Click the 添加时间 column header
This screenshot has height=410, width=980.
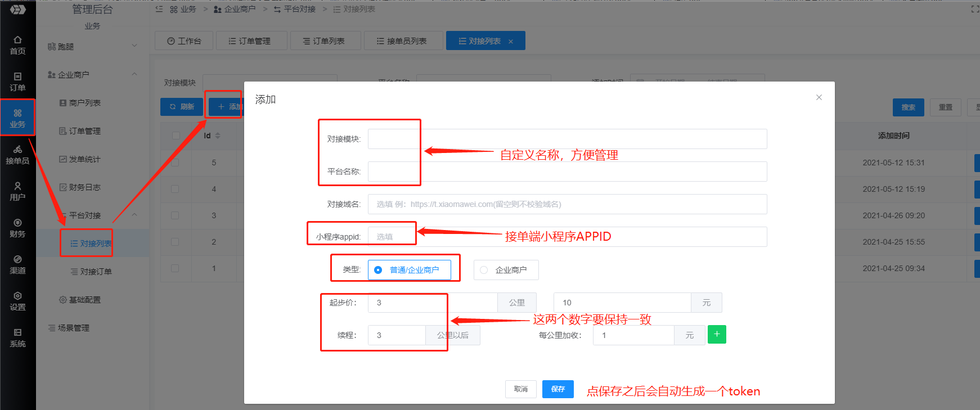(894, 136)
